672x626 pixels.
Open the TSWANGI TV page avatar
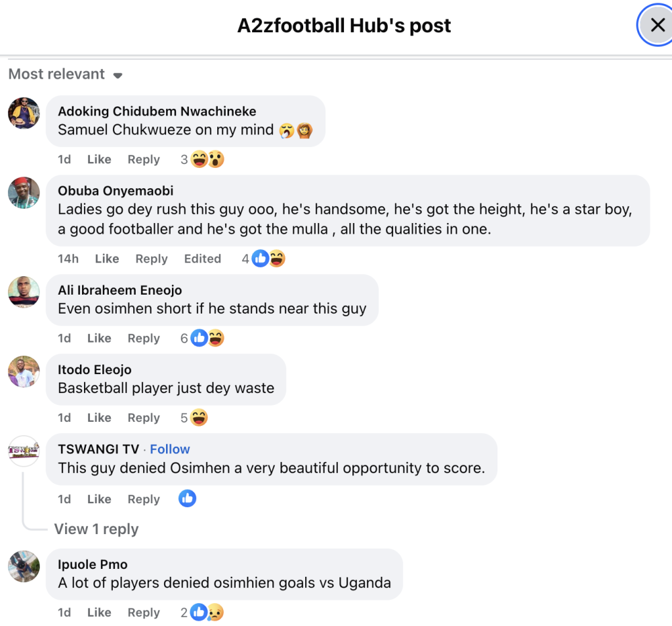24,451
